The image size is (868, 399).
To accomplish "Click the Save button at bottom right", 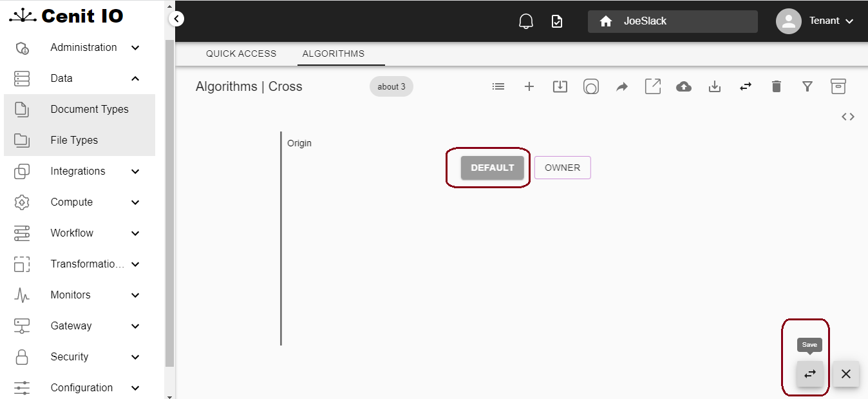I will [809, 374].
